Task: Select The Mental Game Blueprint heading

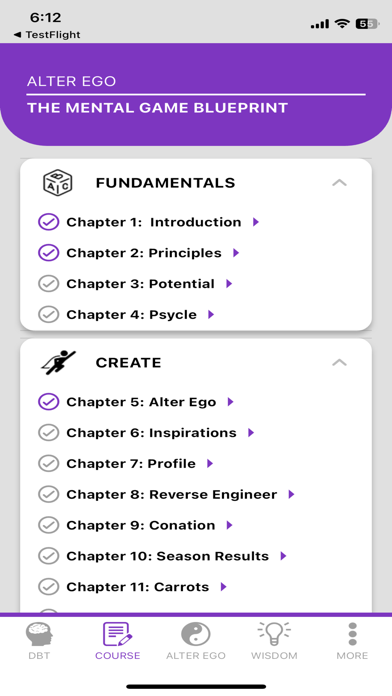Action: click(158, 108)
